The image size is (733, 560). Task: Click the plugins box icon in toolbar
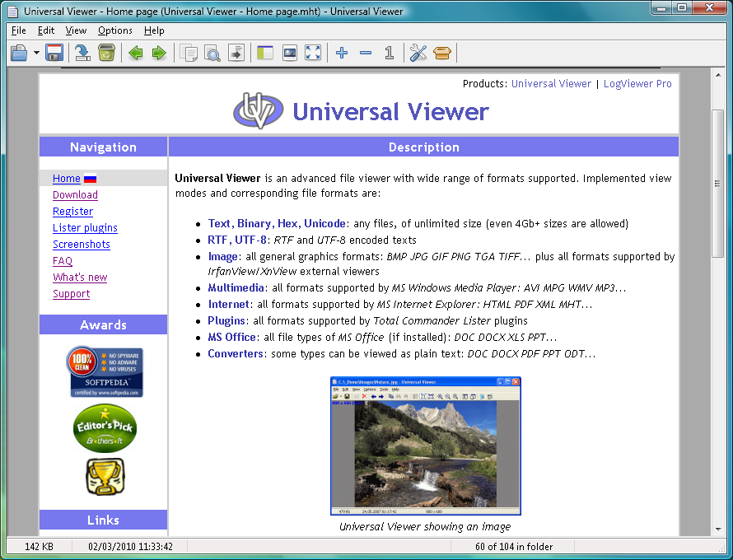(441, 53)
